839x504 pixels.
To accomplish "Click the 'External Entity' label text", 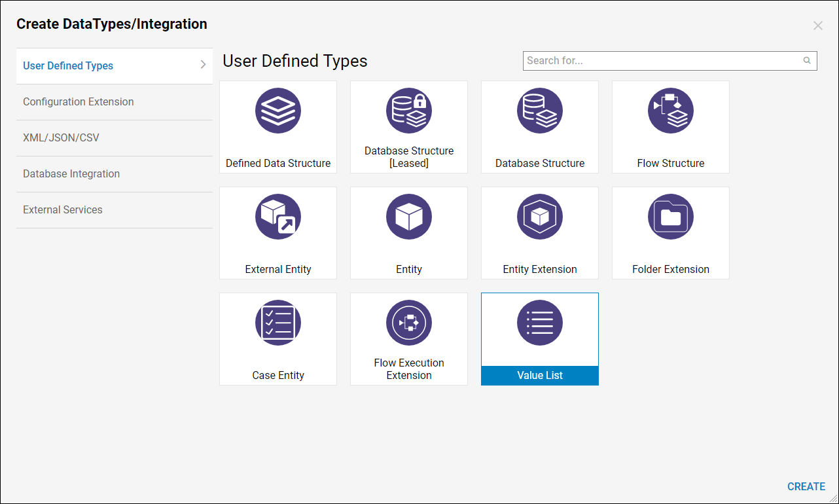I will (x=278, y=269).
